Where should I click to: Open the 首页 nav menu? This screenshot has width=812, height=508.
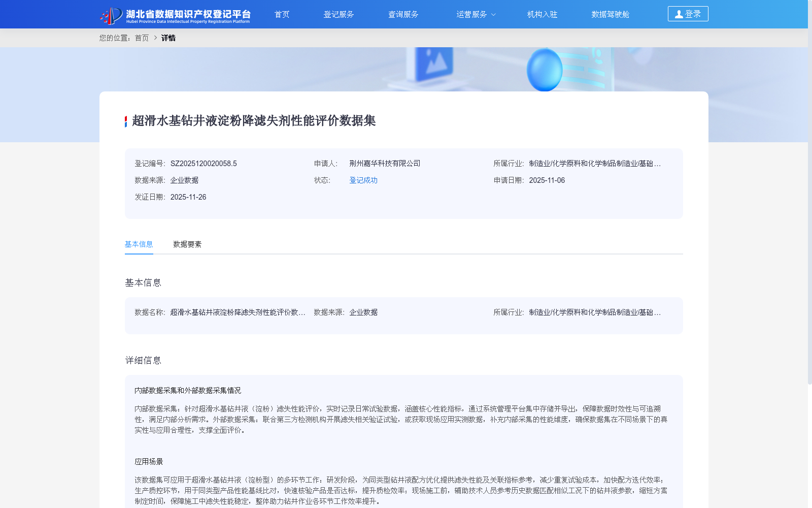pos(282,14)
